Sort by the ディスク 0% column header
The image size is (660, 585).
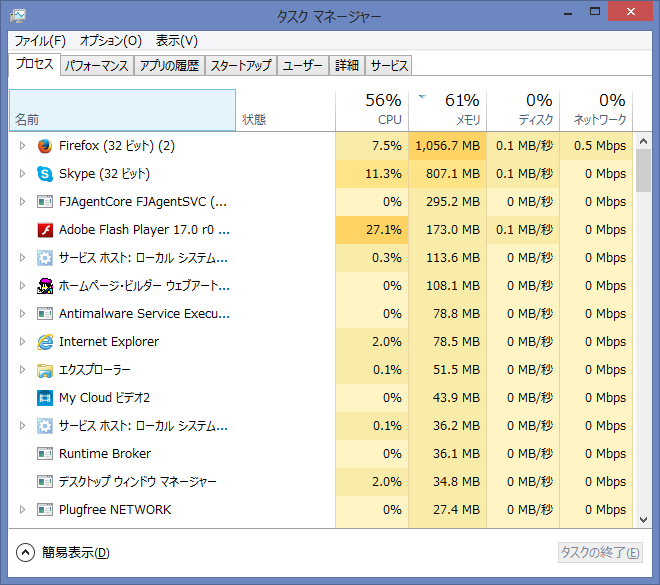(x=523, y=110)
